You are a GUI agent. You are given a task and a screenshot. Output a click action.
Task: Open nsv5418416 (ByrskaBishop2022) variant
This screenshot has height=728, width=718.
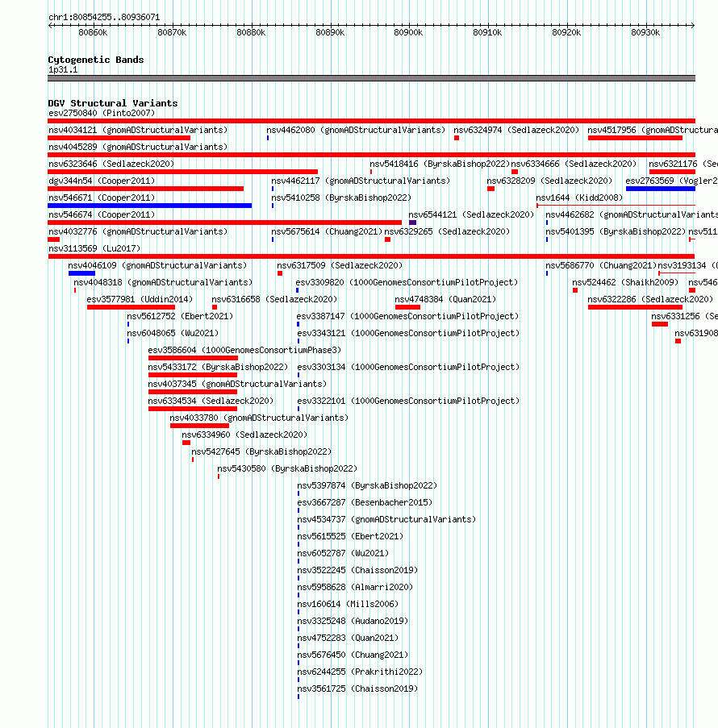point(440,164)
